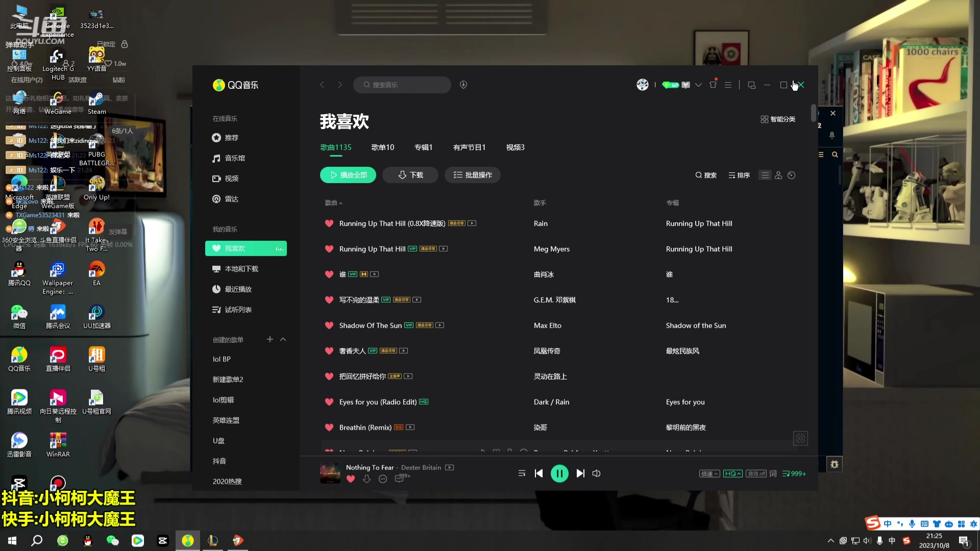Click the previous track button
Viewport: 980px width, 551px height.
(538, 473)
